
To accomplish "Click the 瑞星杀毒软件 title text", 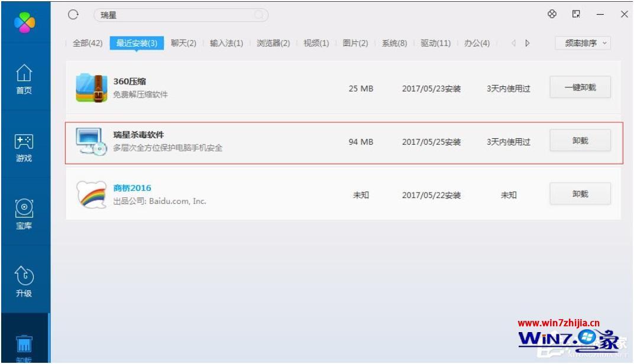I will (138, 135).
